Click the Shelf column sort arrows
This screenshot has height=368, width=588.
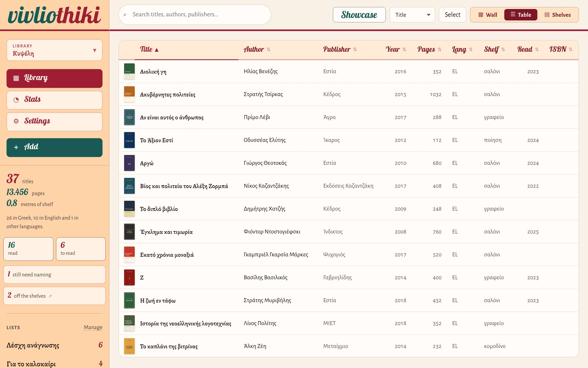tap(503, 50)
